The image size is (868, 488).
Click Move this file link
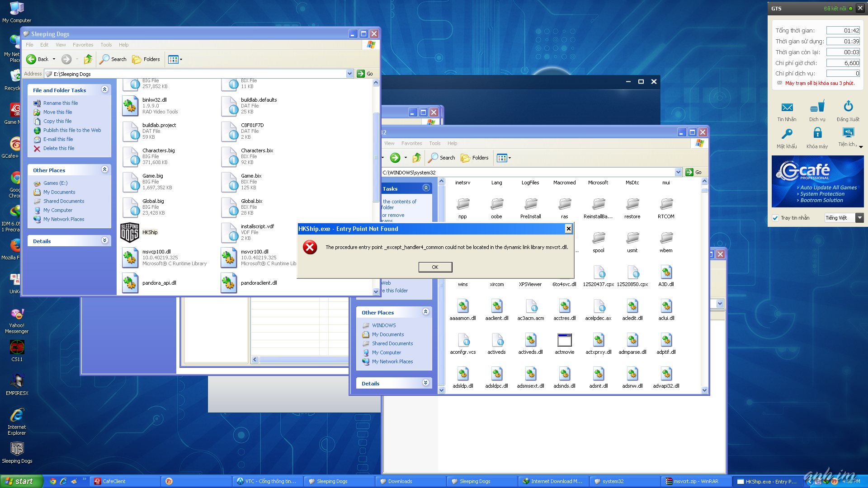pyautogui.click(x=57, y=112)
